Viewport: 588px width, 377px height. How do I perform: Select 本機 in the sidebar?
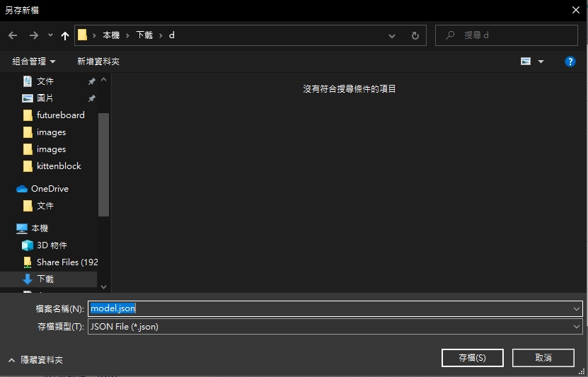click(x=40, y=228)
